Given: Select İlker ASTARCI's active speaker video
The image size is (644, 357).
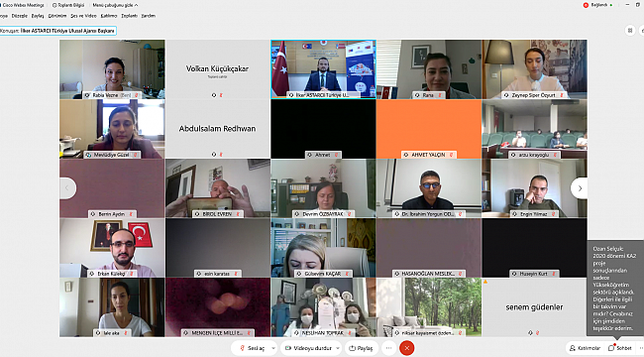Looking at the screenshot, I should 323,69.
